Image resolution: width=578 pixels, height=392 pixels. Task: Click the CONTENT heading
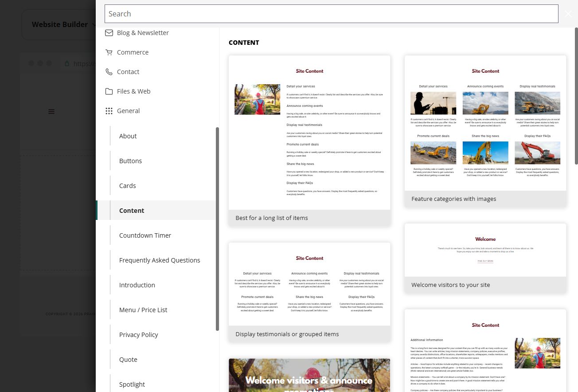244,43
